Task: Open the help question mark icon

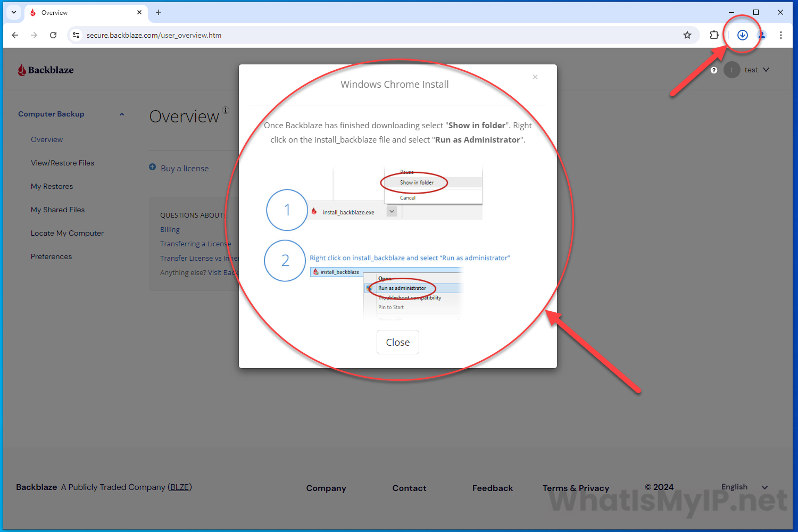Action: tap(714, 70)
